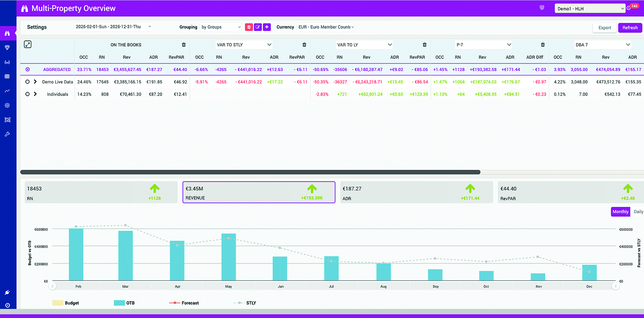Add a new grouping with plus icon

tap(267, 27)
